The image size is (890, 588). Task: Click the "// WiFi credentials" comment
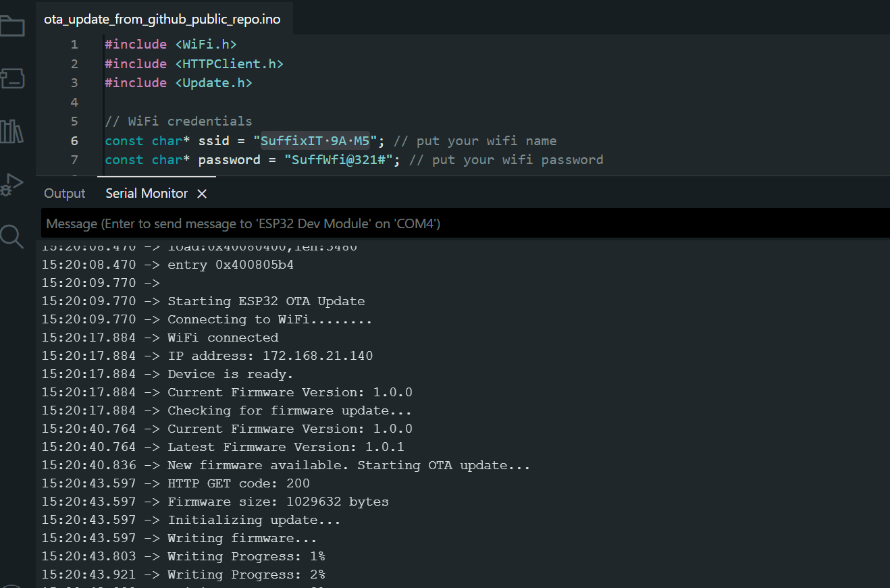[178, 122]
